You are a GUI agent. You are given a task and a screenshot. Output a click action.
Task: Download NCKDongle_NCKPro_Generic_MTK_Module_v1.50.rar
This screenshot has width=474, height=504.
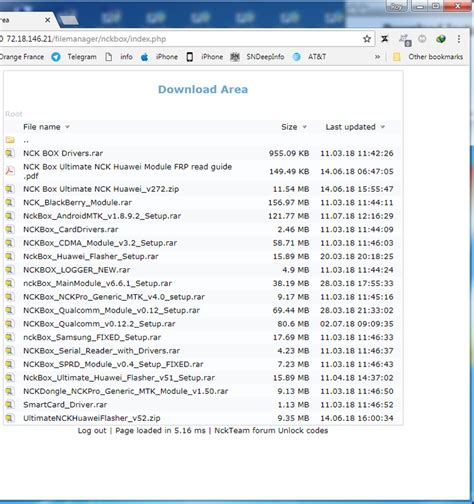[x=126, y=391]
